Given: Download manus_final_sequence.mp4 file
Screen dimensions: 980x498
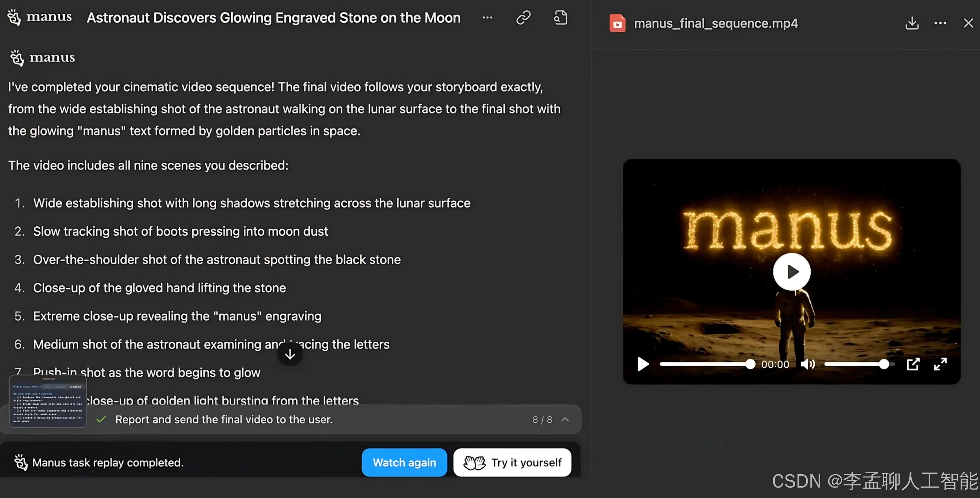Looking at the screenshot, I should 912,23.
